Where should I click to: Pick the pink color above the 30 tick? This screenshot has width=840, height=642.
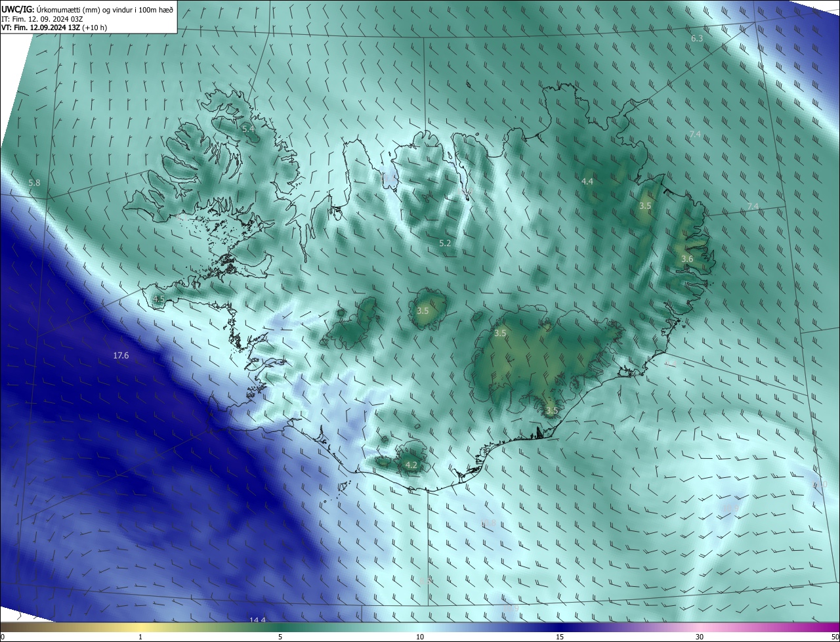(700, 627)
